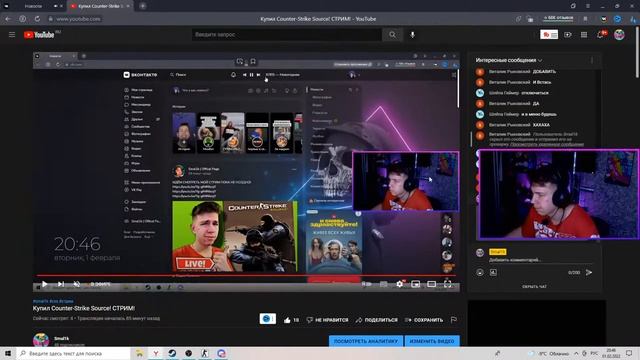Play the video with the play button
640x360 pixels.
44,284
